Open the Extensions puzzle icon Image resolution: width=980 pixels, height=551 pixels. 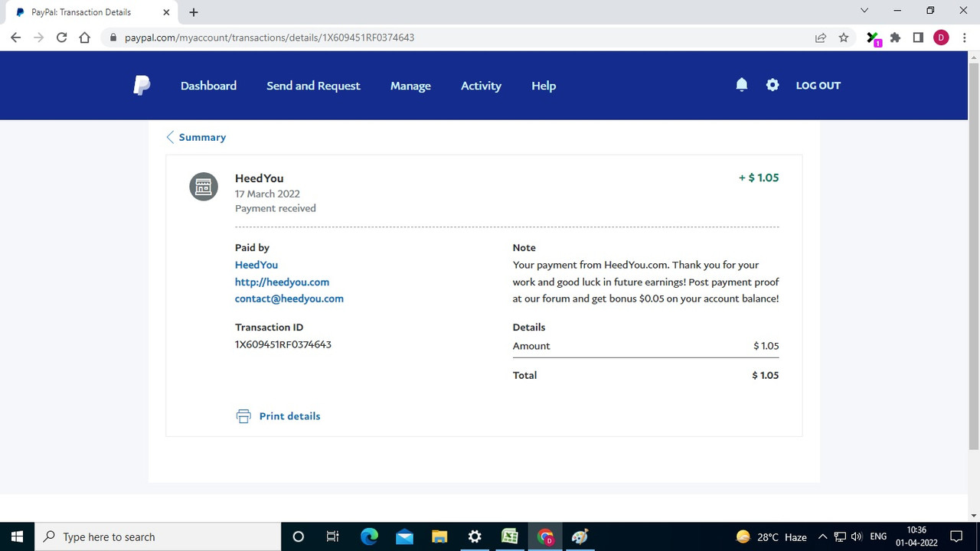click(x=895, y=37)
